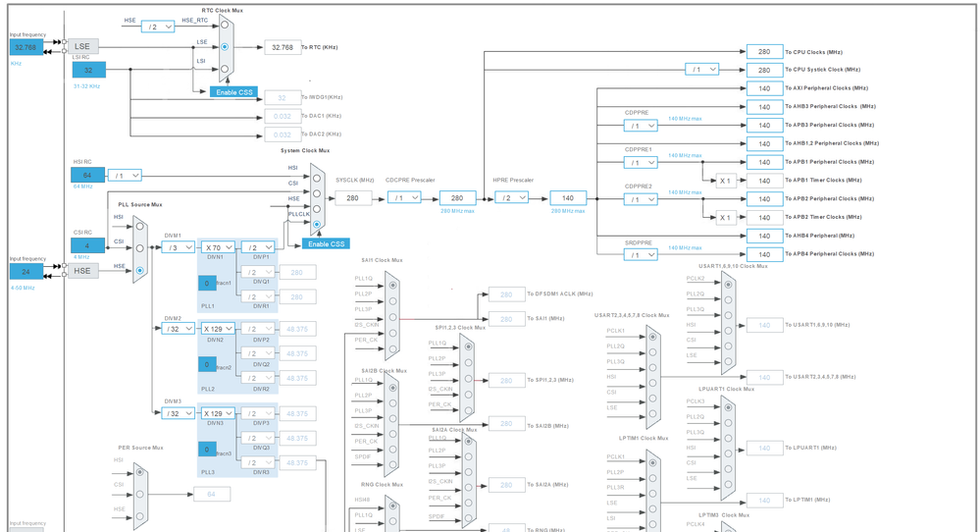Select PLL2P in LPTIM1 Clock Mux
The width and height of the screenshot is (980, 532).
pyautogui.click(x=652, y=478)
